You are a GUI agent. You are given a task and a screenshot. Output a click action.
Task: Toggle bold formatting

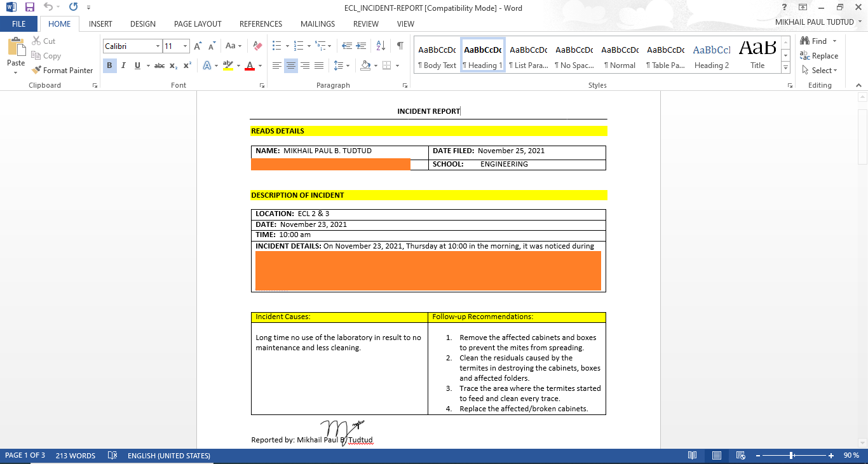[x=109, y=65]
